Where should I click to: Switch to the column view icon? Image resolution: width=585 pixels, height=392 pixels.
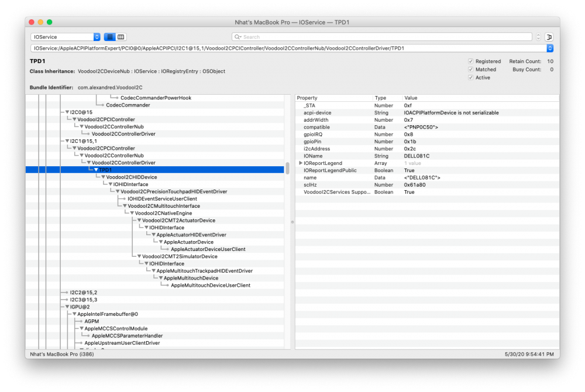[x=121, y=37]
